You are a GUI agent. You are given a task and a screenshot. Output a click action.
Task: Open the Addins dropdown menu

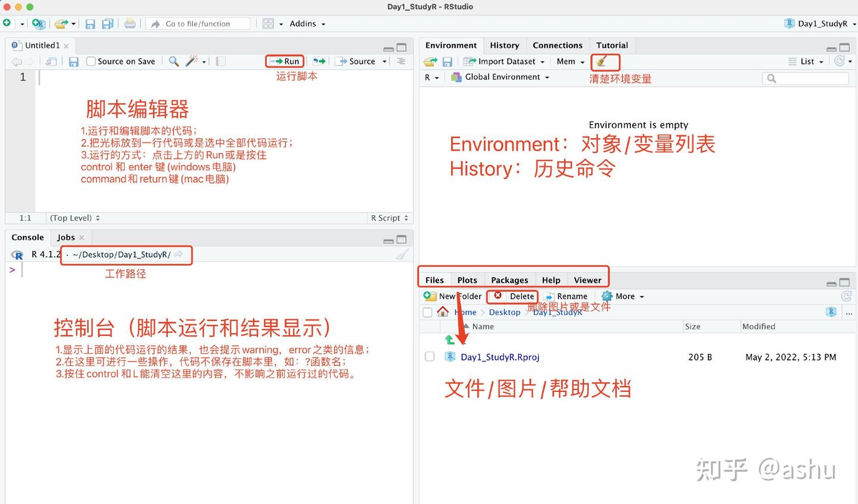click(x=307, y=24)
